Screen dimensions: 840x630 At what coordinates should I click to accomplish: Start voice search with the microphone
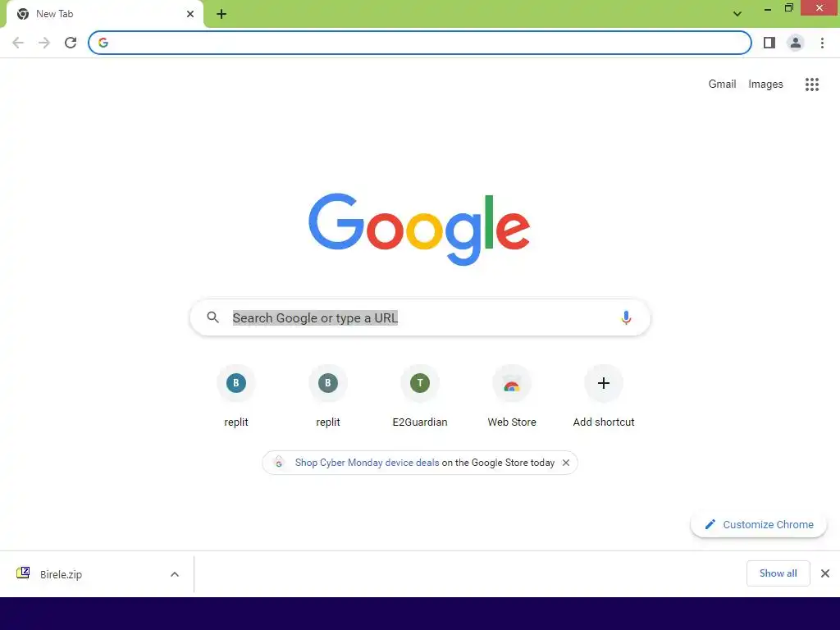pyautogui.click(x=626, y=317)
